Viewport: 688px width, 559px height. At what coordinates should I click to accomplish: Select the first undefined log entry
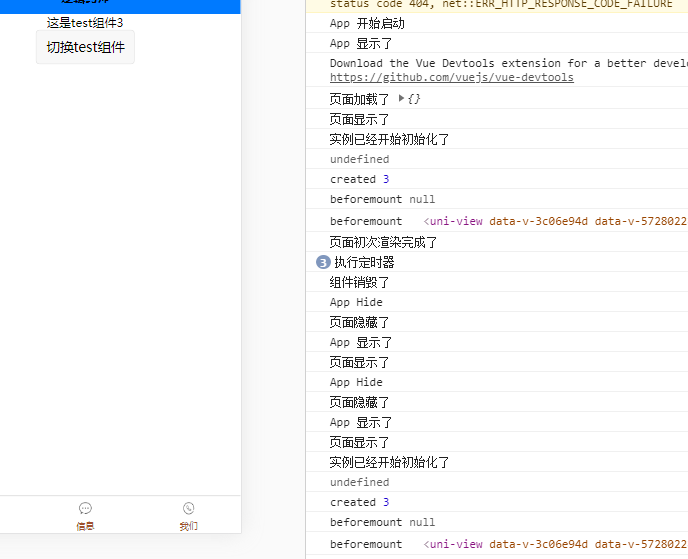pyautogui.click(x=497, y=159)
